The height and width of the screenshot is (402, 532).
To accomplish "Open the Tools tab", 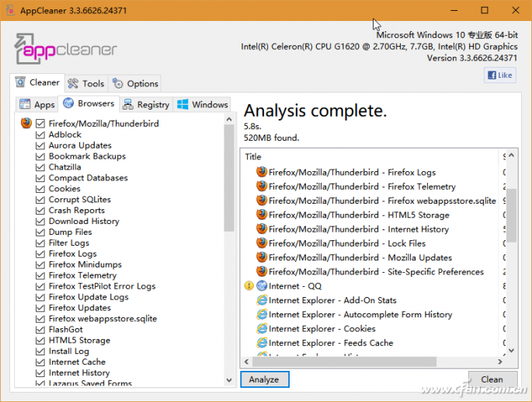I will (x=86, y=83).
